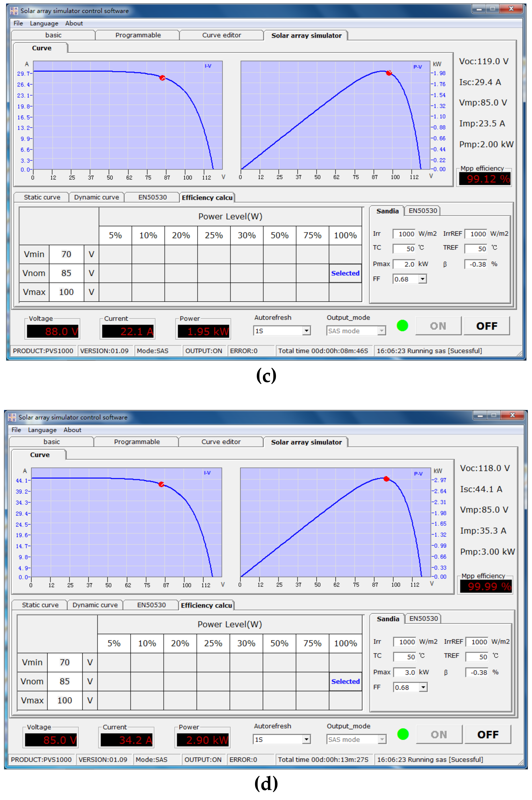Click Selected cell at Vnom 100% in bottom window
Image resolution: width=532 pixels, height=800 pixels.
coord(345,681)
